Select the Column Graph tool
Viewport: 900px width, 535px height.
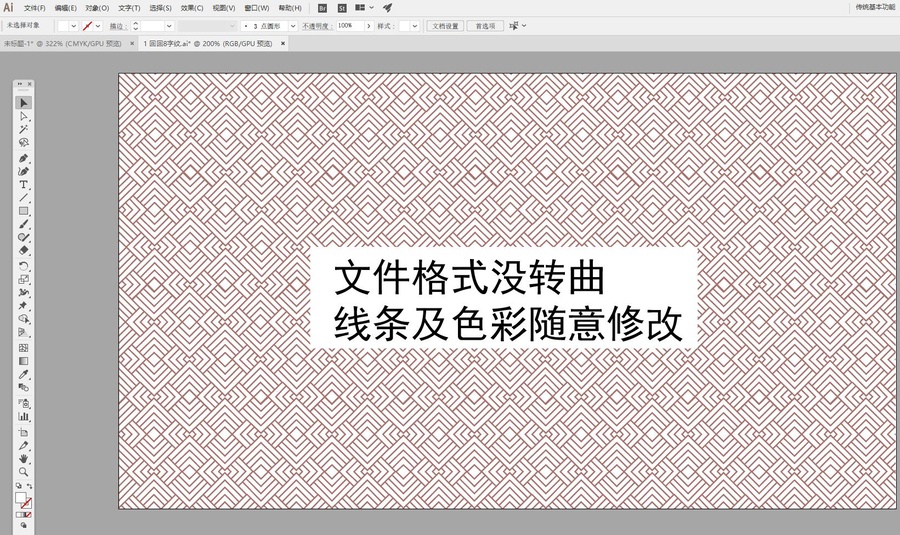click(24, 416)
